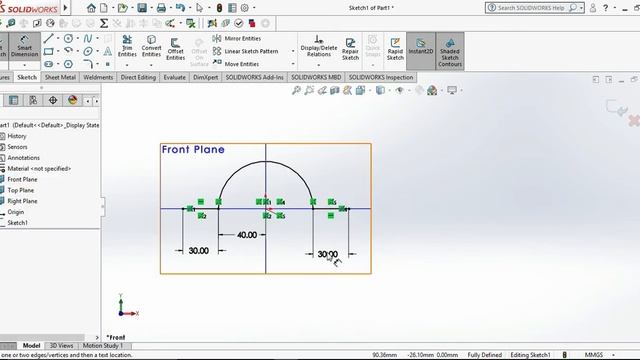Switch to the Sheet Metal tab
Viewport: 640px width, 360px height.
pos(60,77)
